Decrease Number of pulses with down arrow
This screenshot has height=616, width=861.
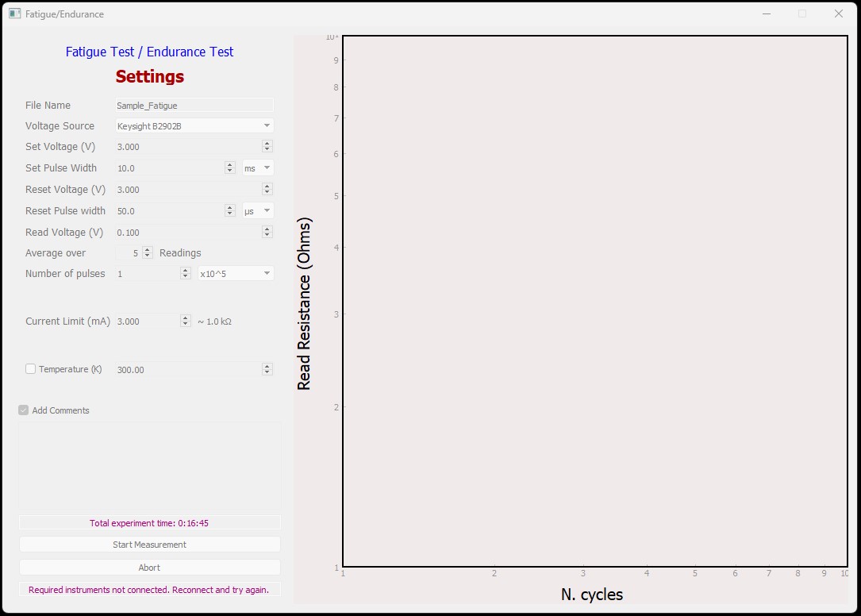coord(186,276)
